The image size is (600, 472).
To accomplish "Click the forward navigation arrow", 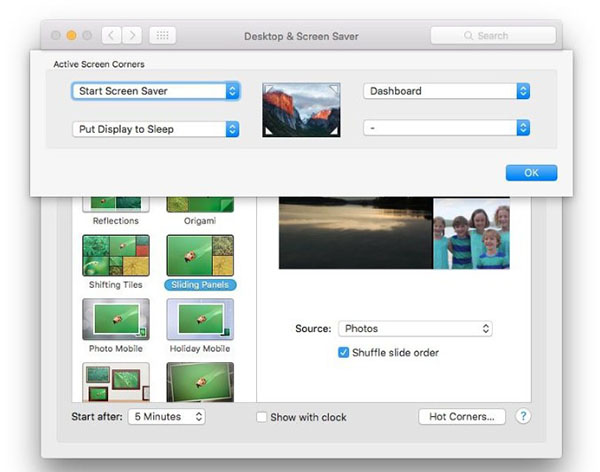I will 132,35.
